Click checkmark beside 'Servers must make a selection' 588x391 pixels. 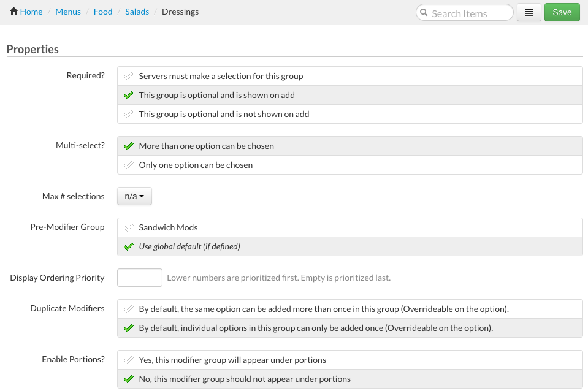[x=128, y=77]
